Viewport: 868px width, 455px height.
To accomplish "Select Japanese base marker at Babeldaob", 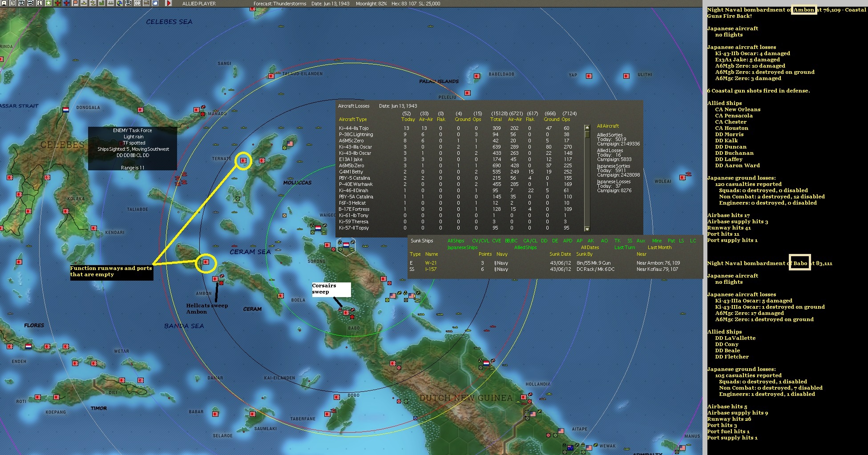I will point(477,76).
